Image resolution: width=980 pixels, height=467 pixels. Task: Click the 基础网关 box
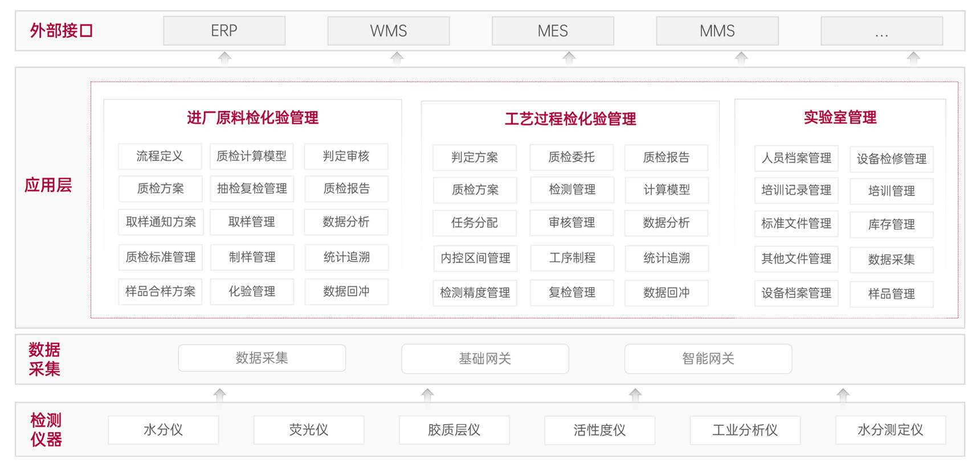pos(485,358)
